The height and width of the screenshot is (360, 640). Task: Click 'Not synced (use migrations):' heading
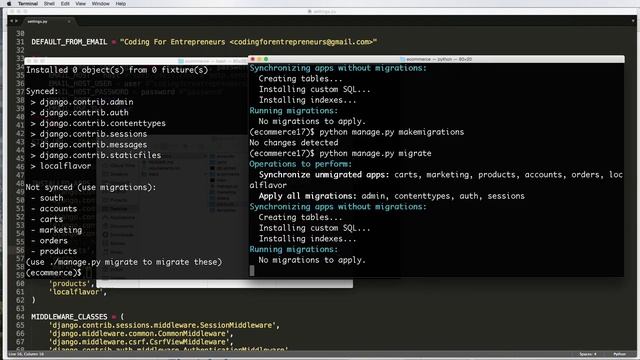[91, 187]
